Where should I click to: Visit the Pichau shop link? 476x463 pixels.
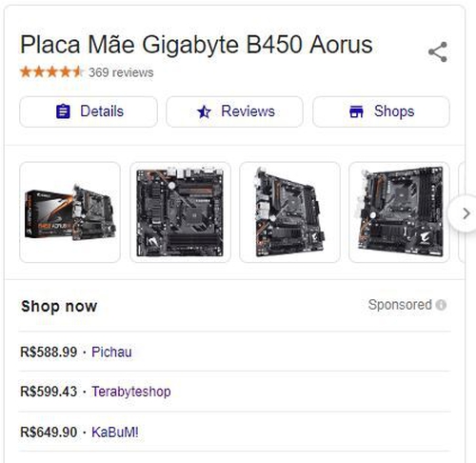point(111,352)
